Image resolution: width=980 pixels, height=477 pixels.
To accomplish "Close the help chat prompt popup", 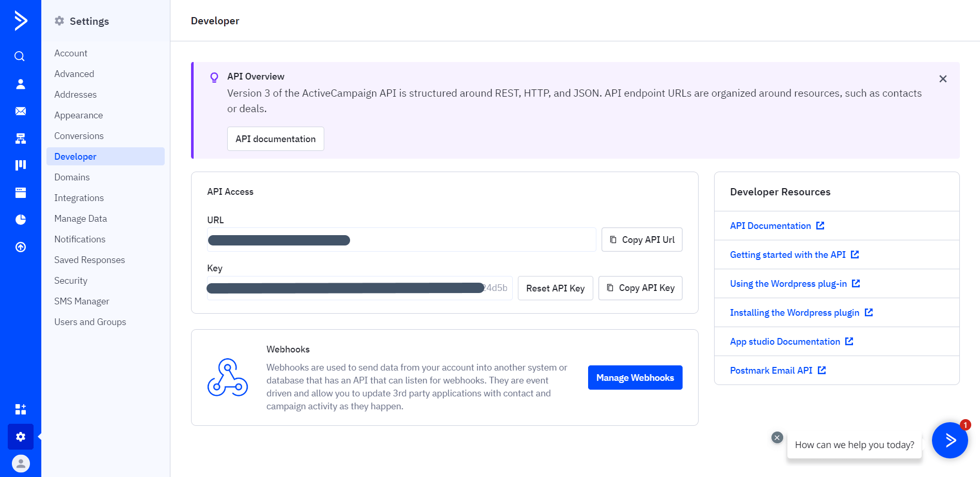I will point(777,438).
